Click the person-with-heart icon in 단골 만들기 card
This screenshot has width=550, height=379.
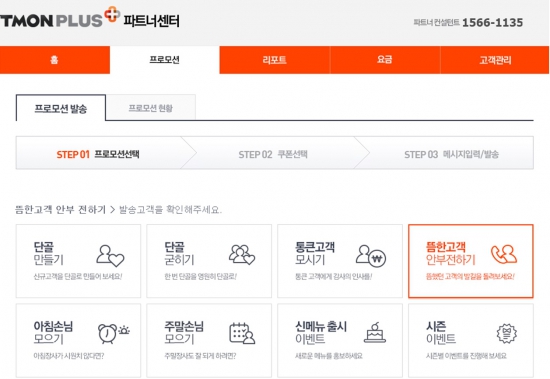[x=110, y=256]
